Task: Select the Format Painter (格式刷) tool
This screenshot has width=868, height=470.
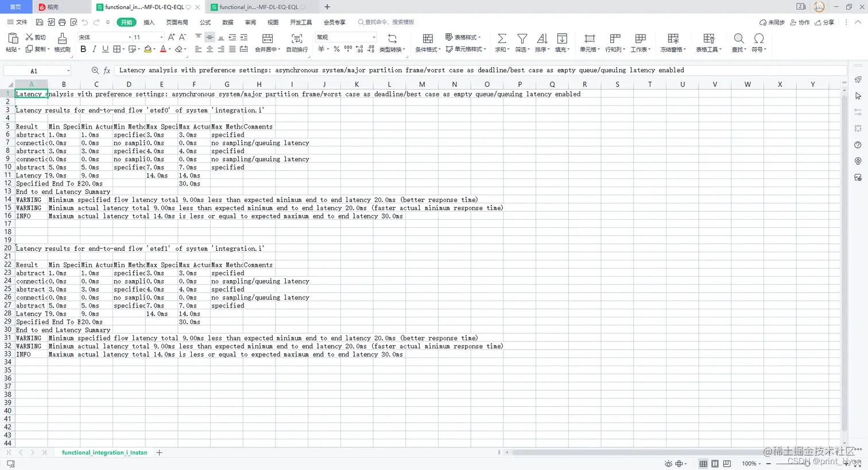Action: [x=62, y=42]
